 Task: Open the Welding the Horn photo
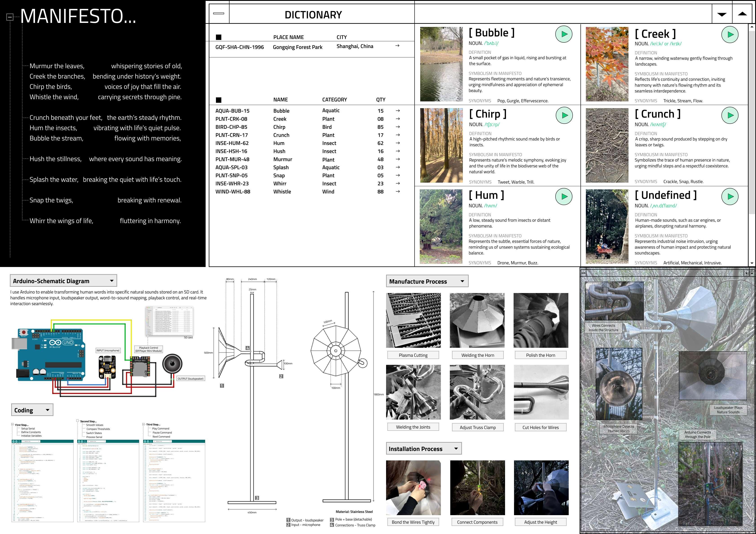tap(477, 320)
